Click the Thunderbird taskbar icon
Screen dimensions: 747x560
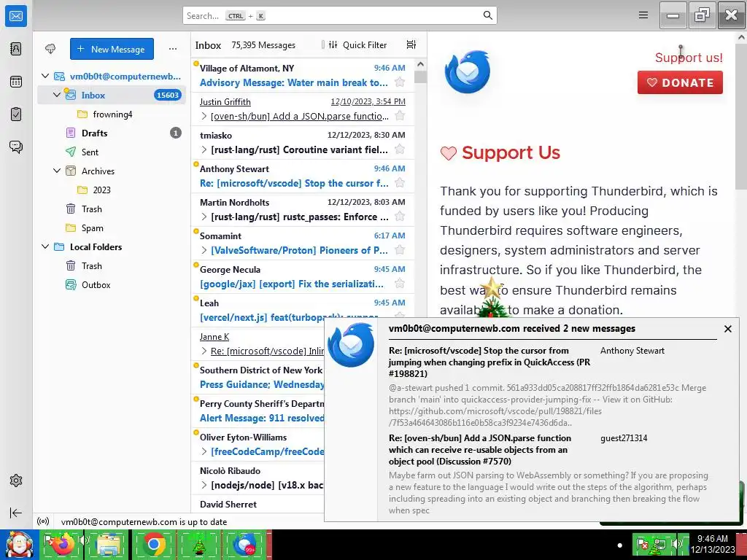click(x=246, y=545)
